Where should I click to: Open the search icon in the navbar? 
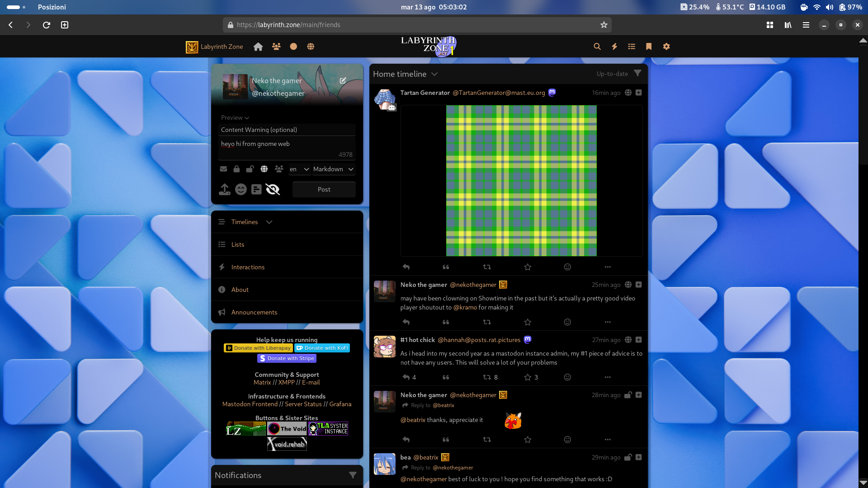[x=597, y=47]
